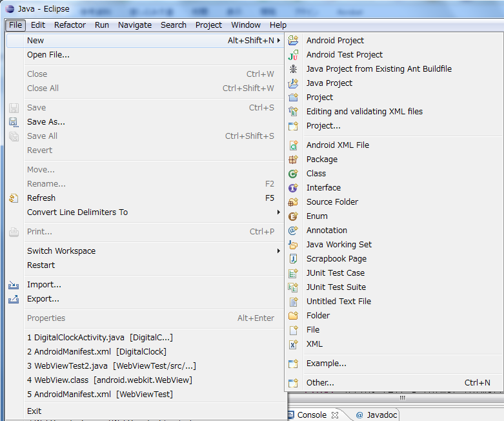Click the yellow Folder icon
Screen dimensions: 504x421
[x=293, y=316]
